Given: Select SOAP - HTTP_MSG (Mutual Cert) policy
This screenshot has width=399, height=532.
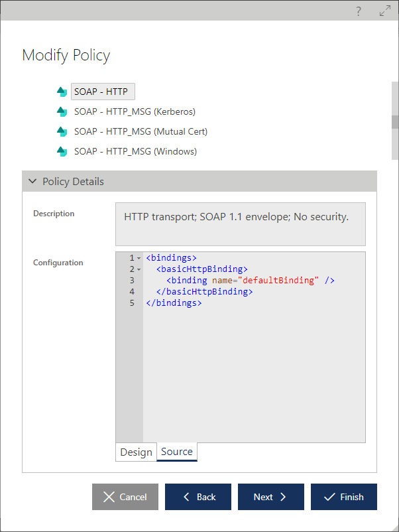Looking at the screenshot, I should pos(141,131).
